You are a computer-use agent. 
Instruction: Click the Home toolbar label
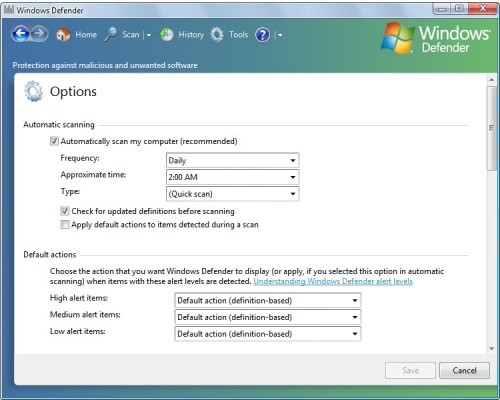[x=86, y=34]
